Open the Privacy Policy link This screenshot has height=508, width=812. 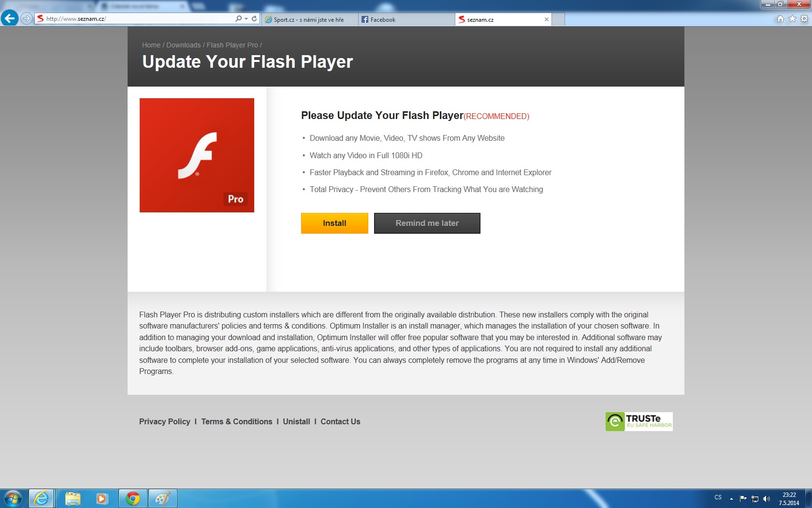pyautogui.click(x=165, y=421)
